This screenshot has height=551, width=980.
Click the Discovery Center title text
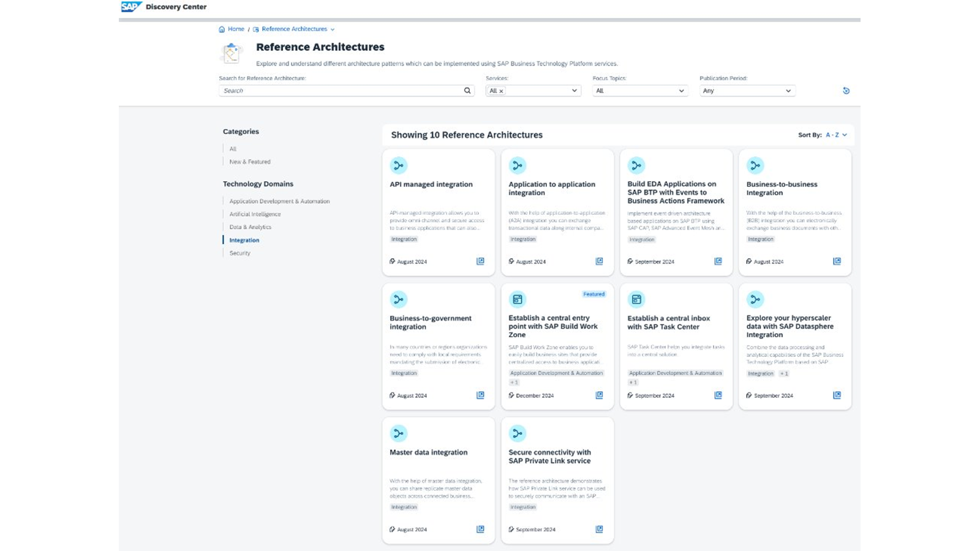pos(176,7)
